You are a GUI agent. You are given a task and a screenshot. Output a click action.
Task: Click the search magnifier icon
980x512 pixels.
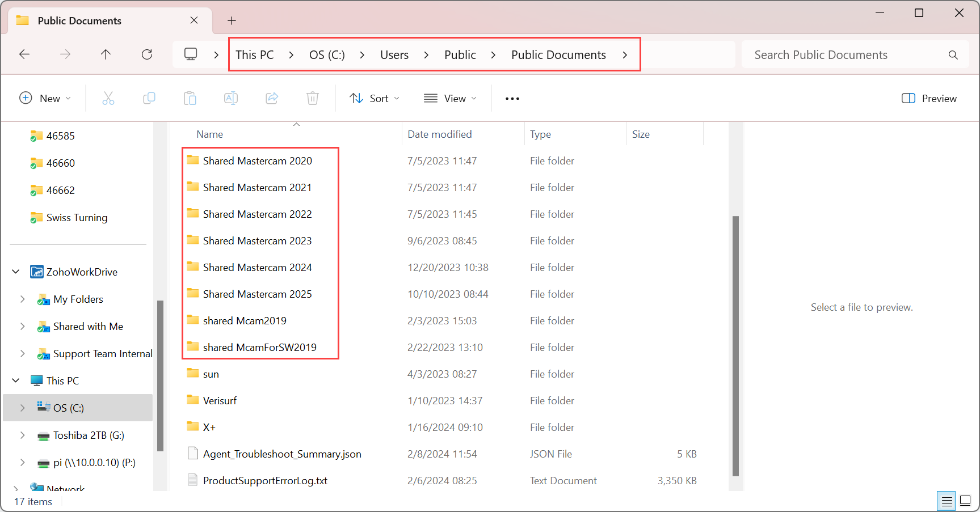point(953,55)
